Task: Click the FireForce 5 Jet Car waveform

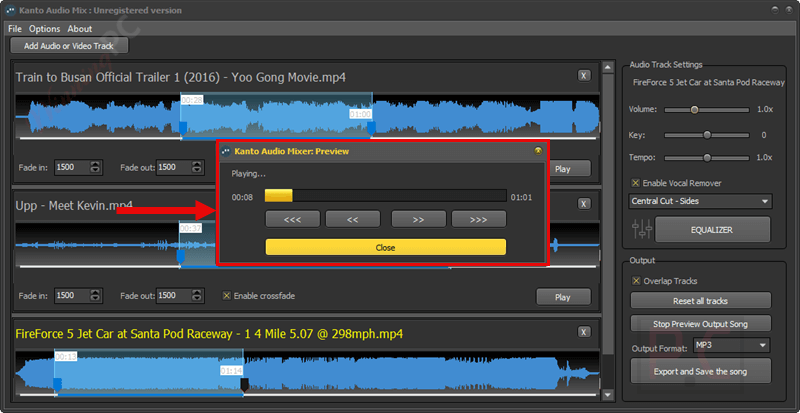Action: coord(307,372)
